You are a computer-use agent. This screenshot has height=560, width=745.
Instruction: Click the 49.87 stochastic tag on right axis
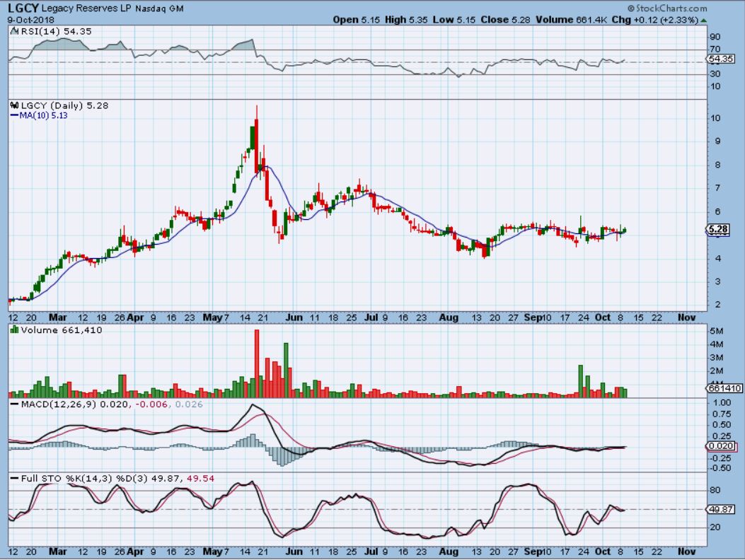coord(721,509)
